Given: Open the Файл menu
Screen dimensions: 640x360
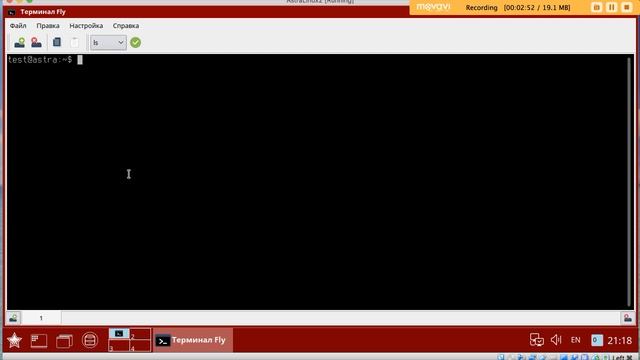Looking at the screenshot, I should tap(18, 26).
